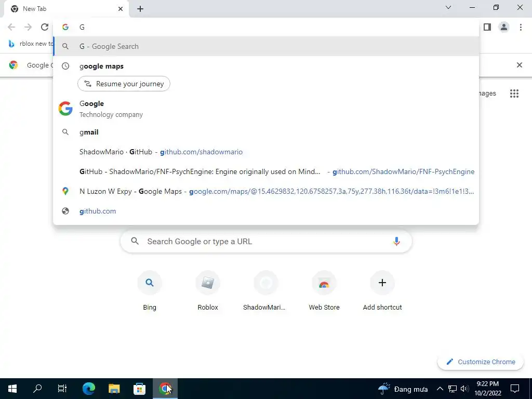Click Resume your journey chip

click(124, 84)
